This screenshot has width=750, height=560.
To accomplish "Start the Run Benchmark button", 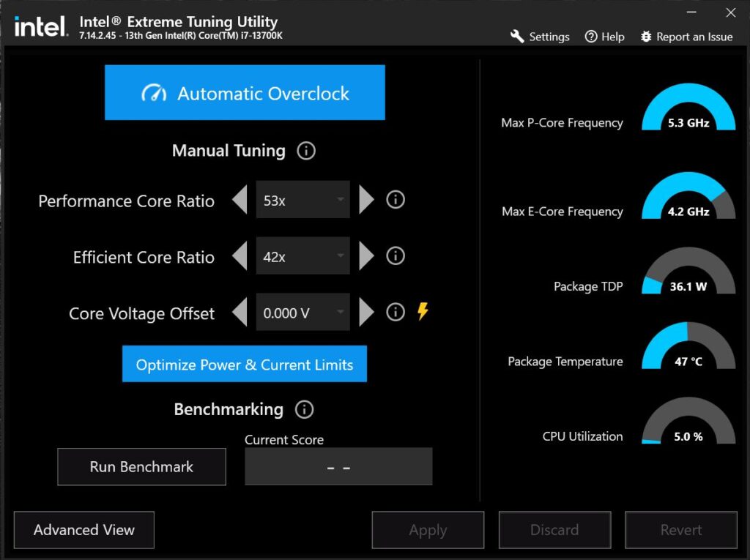I will (x=141, y=467).
